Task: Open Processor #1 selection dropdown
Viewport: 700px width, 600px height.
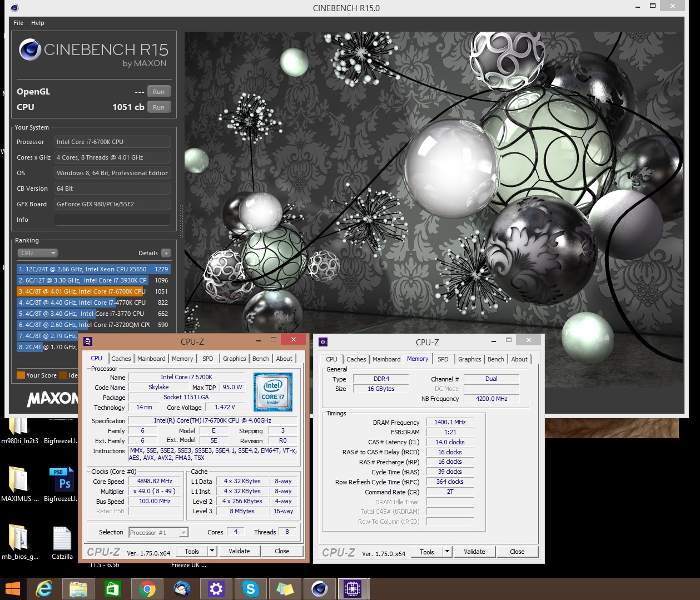Action: click(158, 533)
